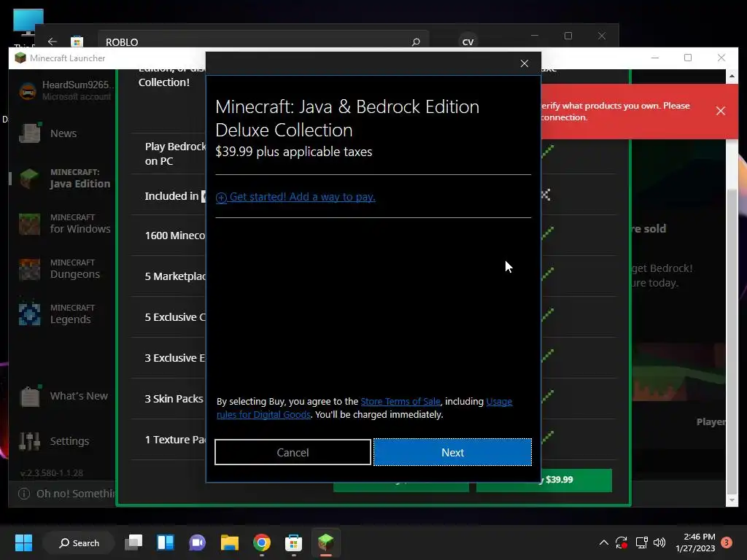Open Microsoft Store from taskbar
Viewport: 747px width, 560px height.
point(293,542)
